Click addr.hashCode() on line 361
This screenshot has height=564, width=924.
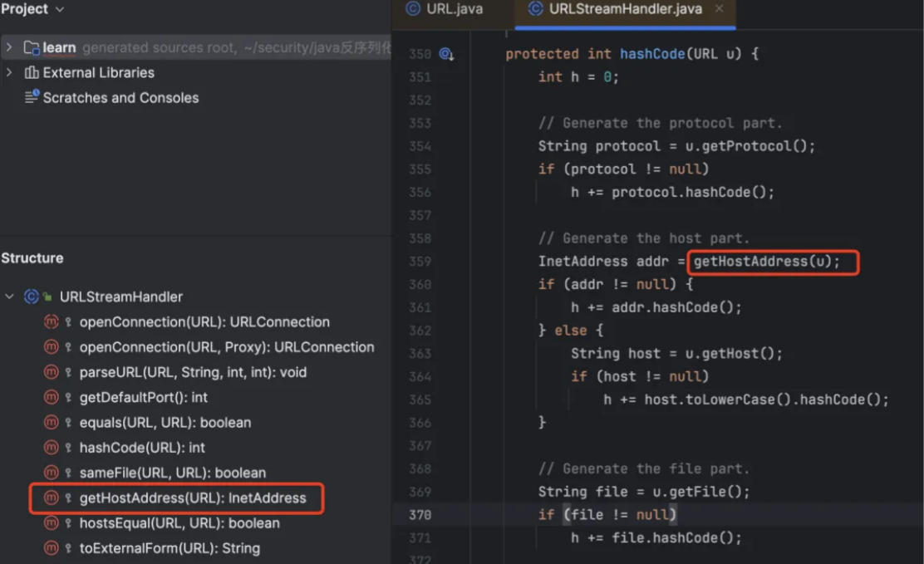[x=676, y=307]
